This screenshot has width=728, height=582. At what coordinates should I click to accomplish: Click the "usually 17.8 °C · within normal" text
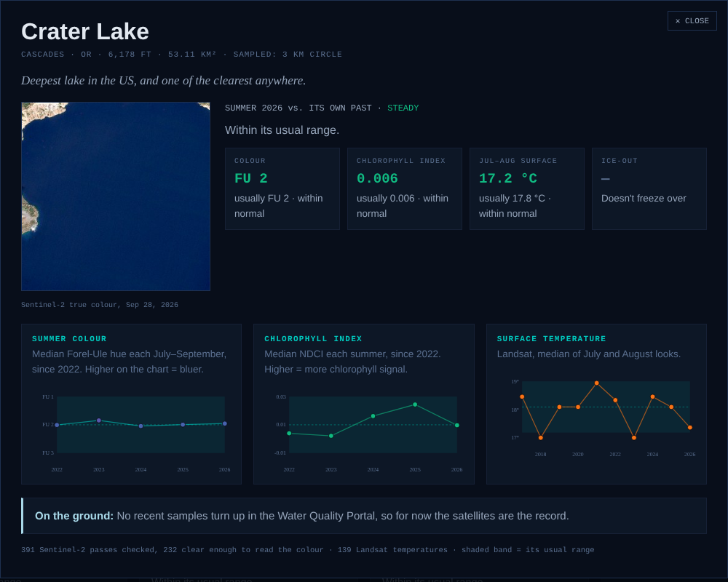[515, 206]
